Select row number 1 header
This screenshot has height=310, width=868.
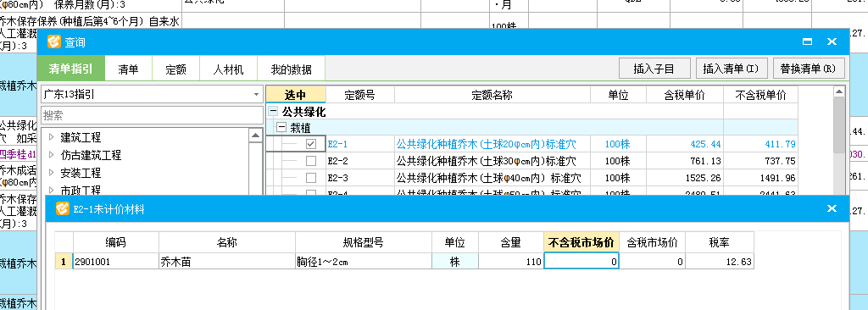pyautogui.click(x=64, y=261)
